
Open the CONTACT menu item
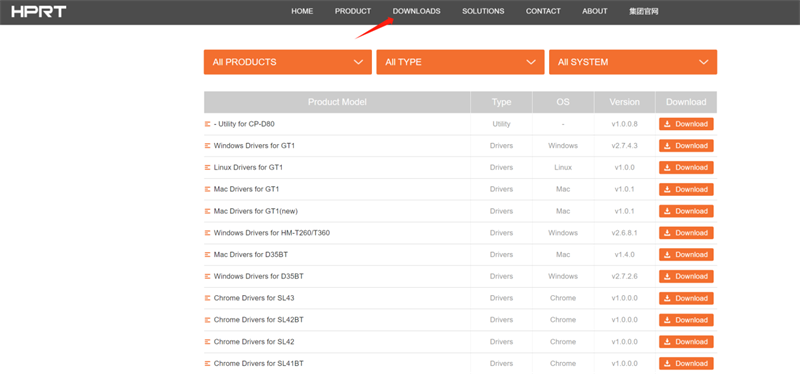tap(543, 11)
